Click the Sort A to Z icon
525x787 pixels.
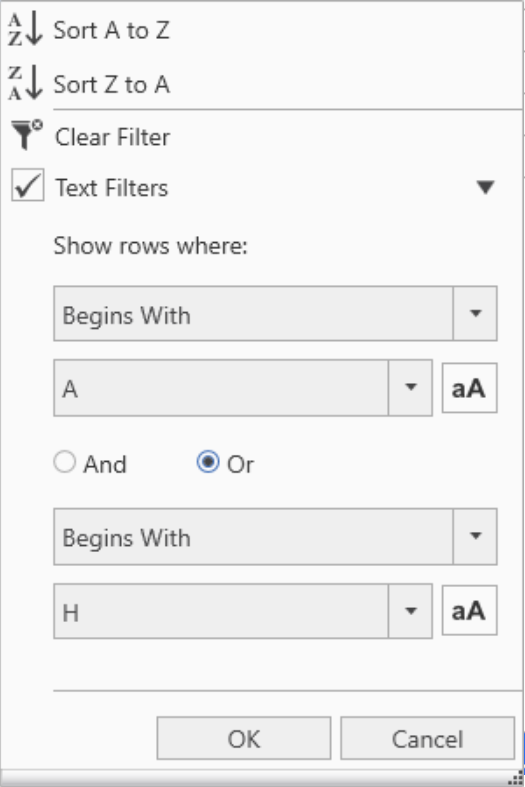(25, 30)
